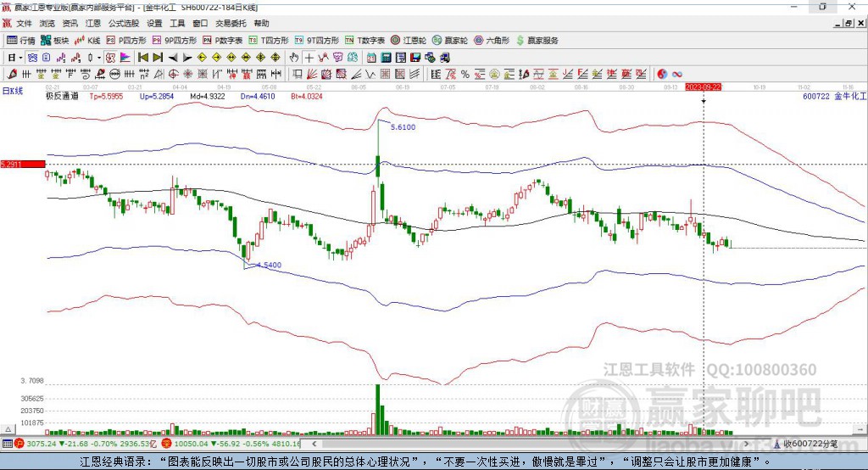This screenshot has width=868, height=470.
Task: Click the status bar grid table icon
Action: tap(7, 444)
